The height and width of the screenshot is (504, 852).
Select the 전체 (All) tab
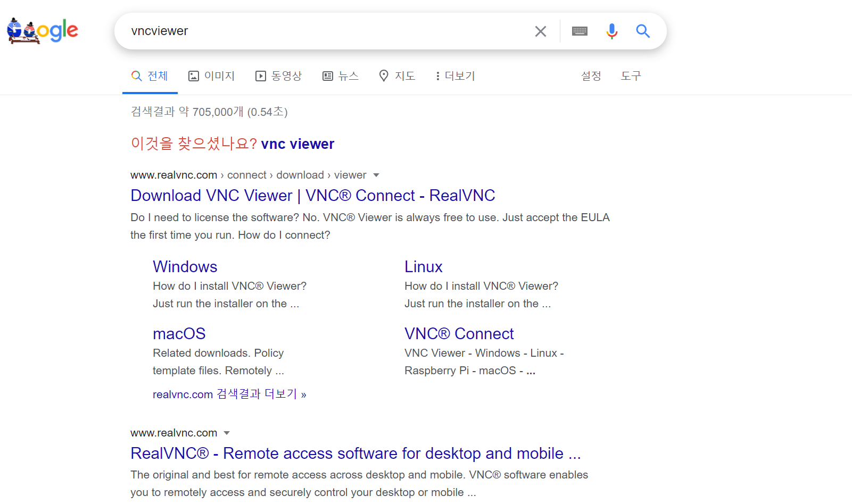[x=150, y=76]
